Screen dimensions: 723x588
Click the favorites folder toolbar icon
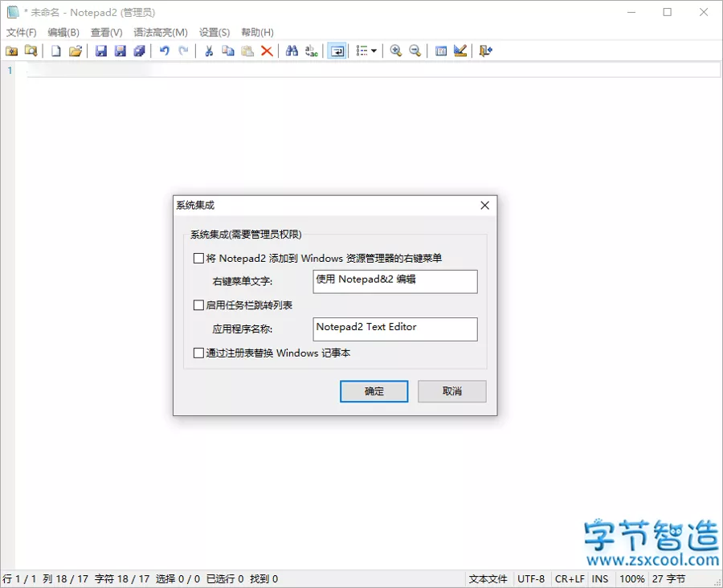[11, 51]
